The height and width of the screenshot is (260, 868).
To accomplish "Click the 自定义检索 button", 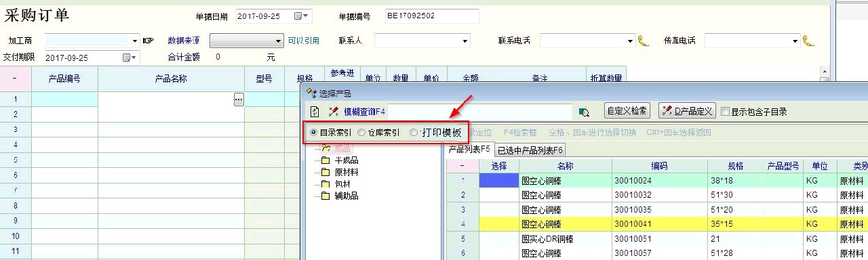I will pos(627,111).
